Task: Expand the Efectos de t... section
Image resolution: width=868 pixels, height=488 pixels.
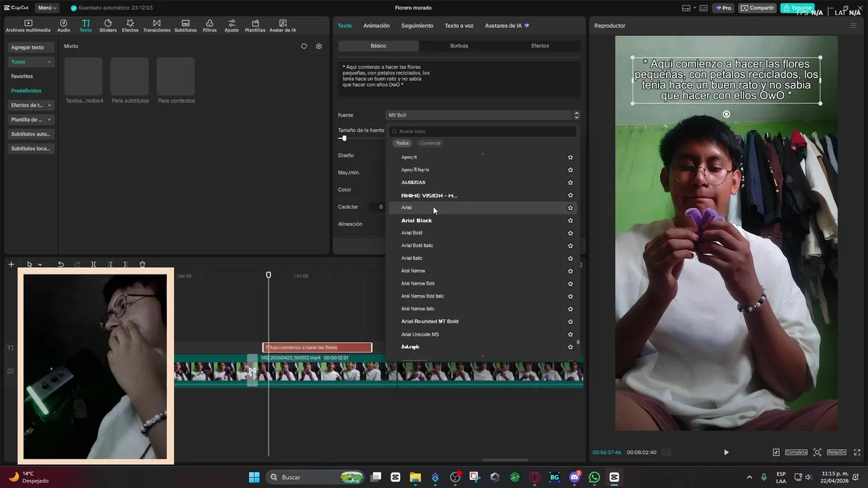Action: (49, 105)
